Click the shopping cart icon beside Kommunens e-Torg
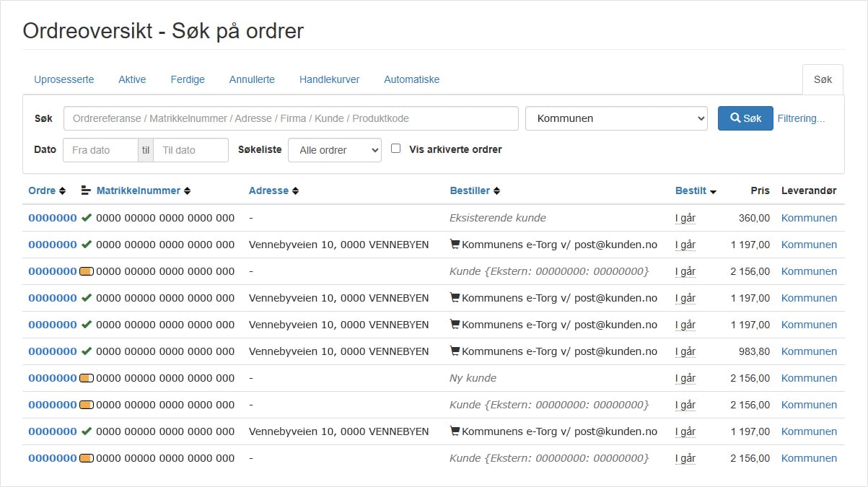This screenshot has height=487, width=868. click(455, 245)
